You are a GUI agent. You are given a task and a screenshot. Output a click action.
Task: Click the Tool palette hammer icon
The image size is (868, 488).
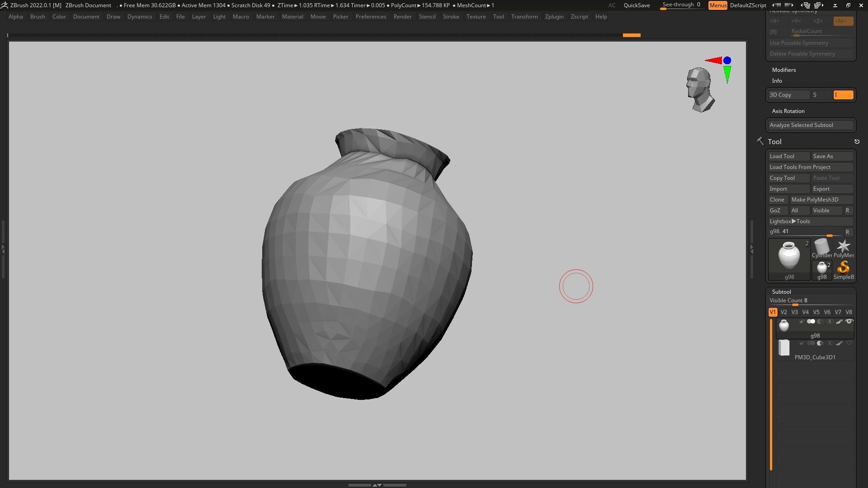pyautogui.click(x=760, y=141)
